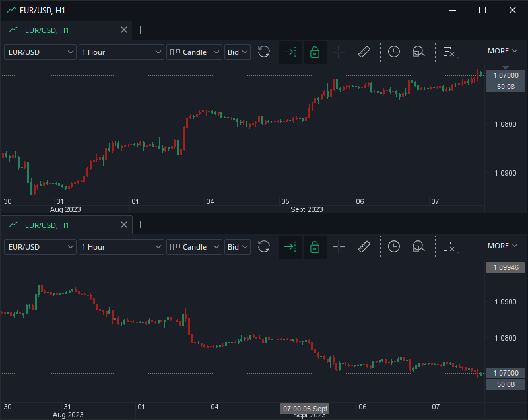Maximize the EUR/USD, H1 window
This screenshot has width=528, height=420.
coord(482,10)
